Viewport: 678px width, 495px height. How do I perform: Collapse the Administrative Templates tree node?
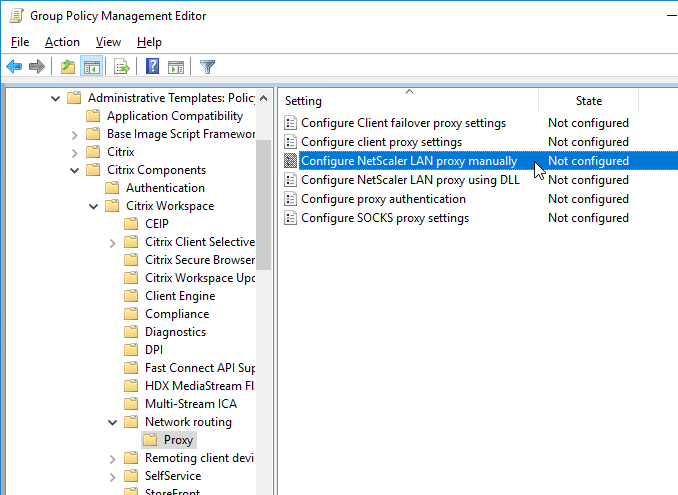(x=55, y=99)
